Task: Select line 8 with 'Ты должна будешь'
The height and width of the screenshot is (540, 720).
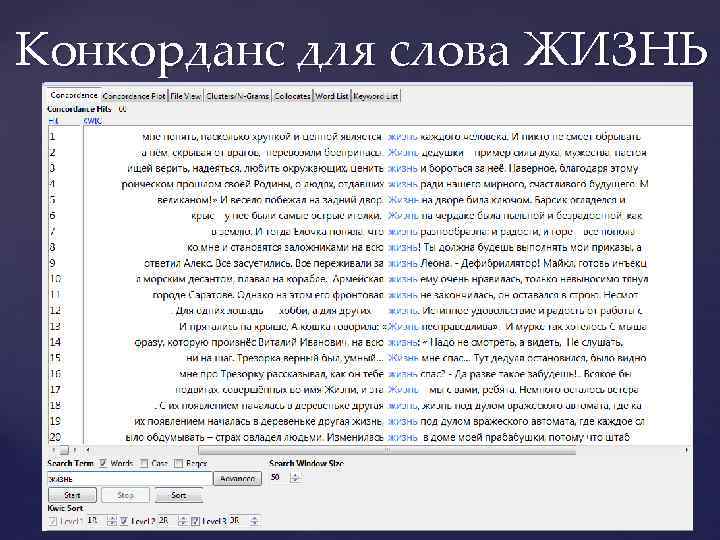Action: [x=370, y=247]
